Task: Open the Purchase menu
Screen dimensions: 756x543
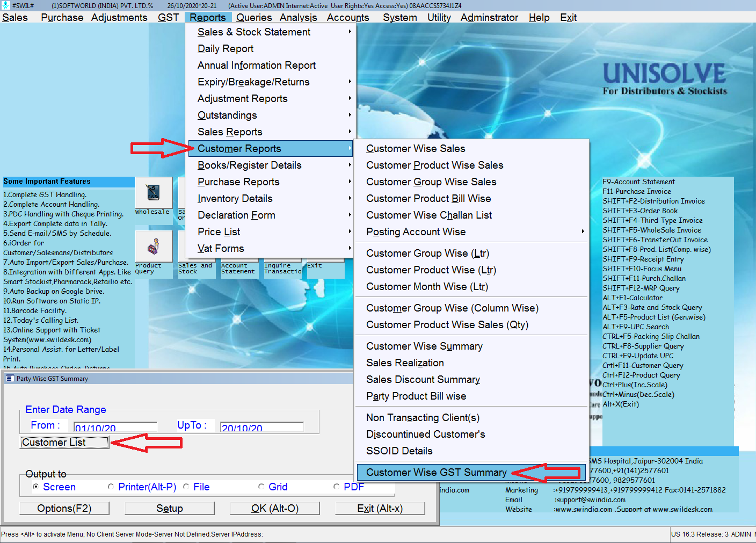Action: click(62, 17)
